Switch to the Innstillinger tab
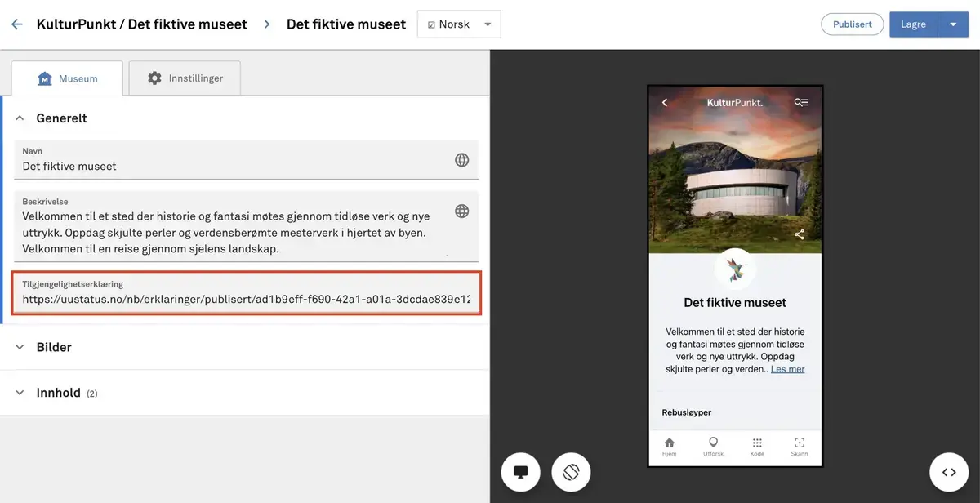Image resolution: width=980 pixels, height=503 pixels. 185,78
